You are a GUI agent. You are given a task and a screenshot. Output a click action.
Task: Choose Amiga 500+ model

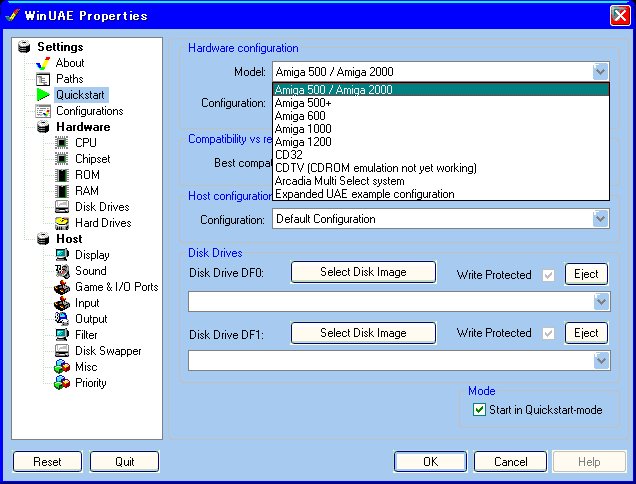click(x=441, y=103)
